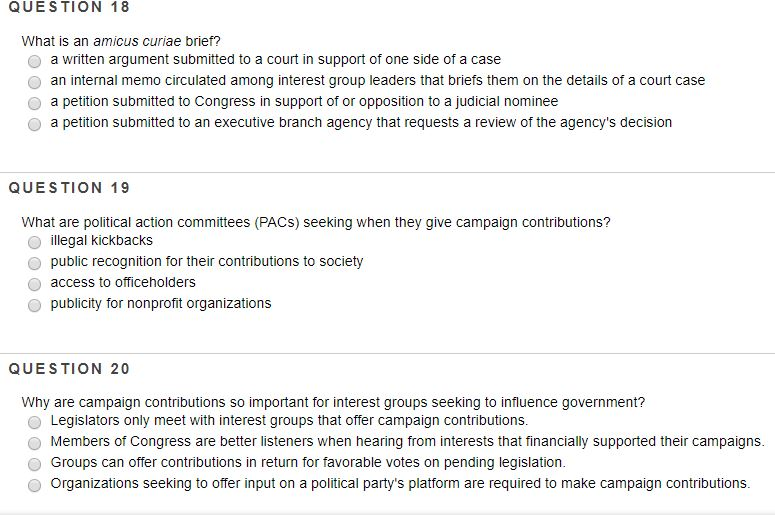Select 'Legislators only meet with interest groups' option
Screen dimensions: 775x515
pyautogui.click(x=34, y=422)
